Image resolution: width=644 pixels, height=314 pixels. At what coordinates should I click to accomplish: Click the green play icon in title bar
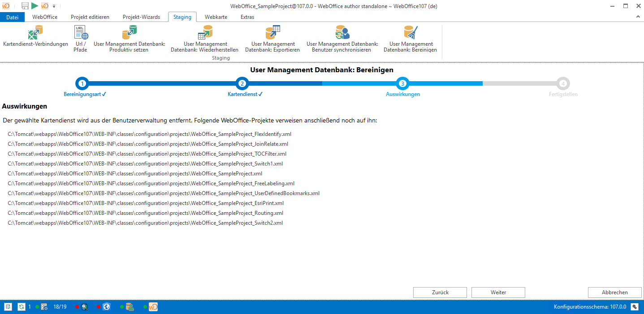click(35, 6)
